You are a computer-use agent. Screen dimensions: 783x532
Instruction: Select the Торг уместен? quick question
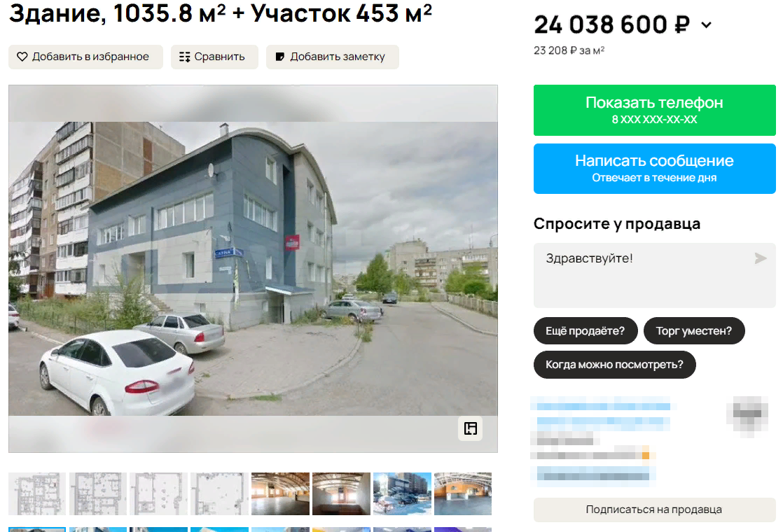coord(693,331)
